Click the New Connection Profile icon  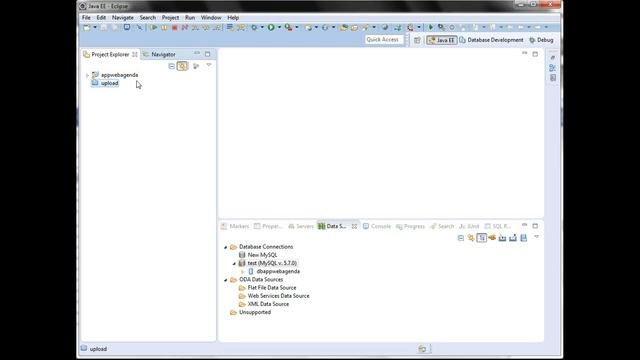tap(492, 238)
